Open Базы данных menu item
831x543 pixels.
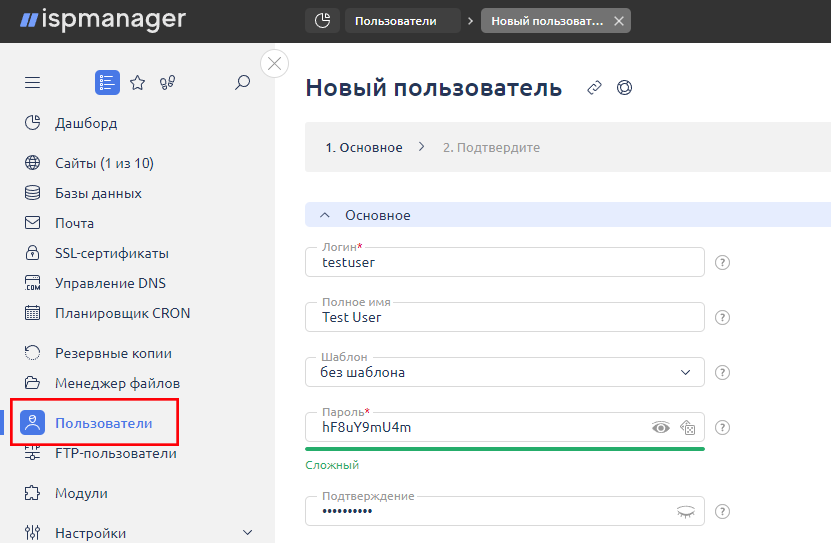pyautogui.click(x=98, y=193)
